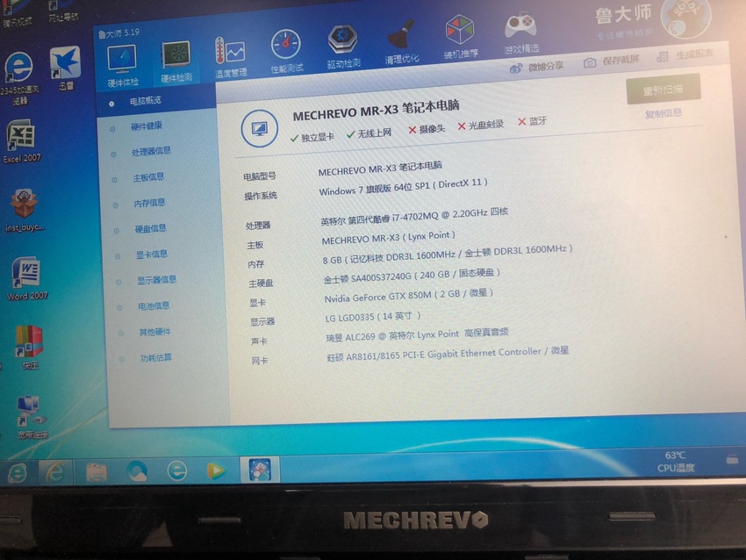The width and height of the screenshot is (746, 560).
Task: Select the 宽带连接 broadband connection desktop icon
Action: tap(32, 417)
